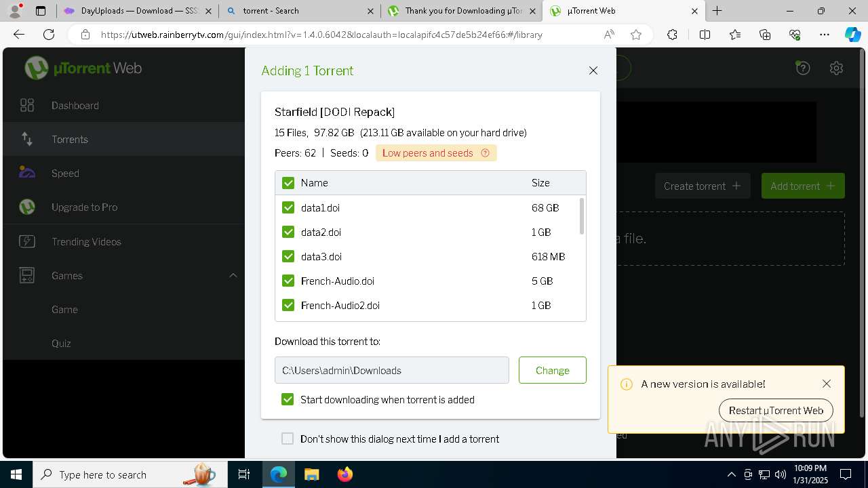Click the Windows search box
The image size is (868, 488).
click(x=129, y=474)
